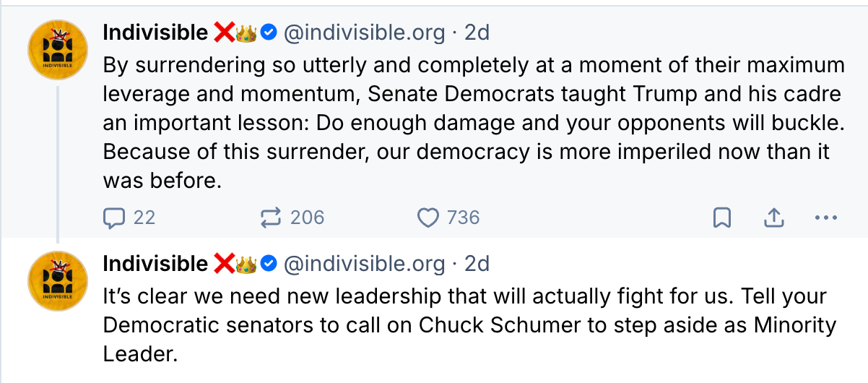Click the verified checkmark on the second post

click(x=269, y=264)
